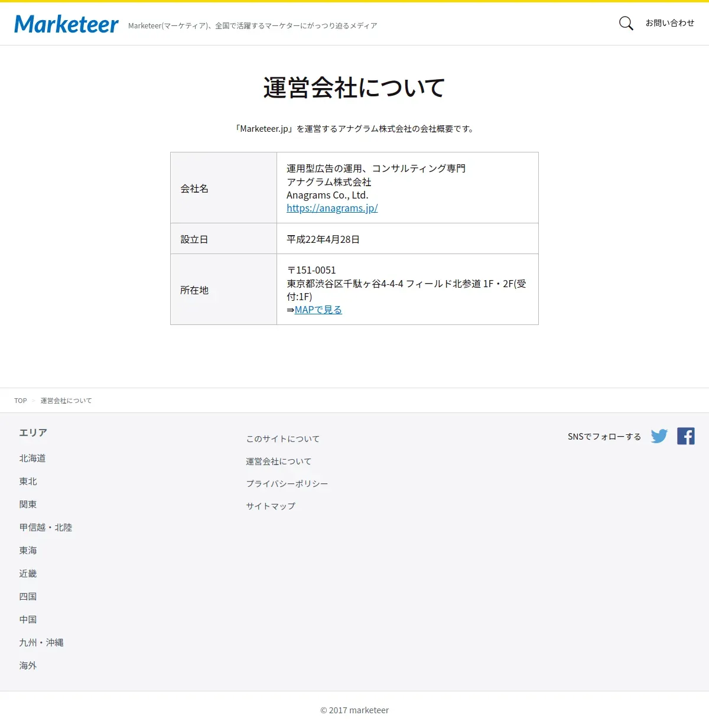The width and height of the screenshot is (709, 728).
Task: Open the サイトマップ footer link
Action: [271, 506]
